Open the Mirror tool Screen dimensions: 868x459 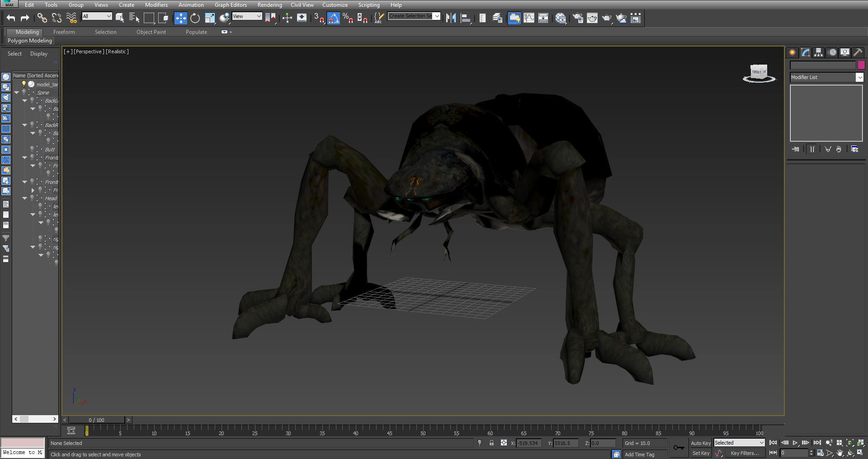pyautogui.click(x=451, y=18)
